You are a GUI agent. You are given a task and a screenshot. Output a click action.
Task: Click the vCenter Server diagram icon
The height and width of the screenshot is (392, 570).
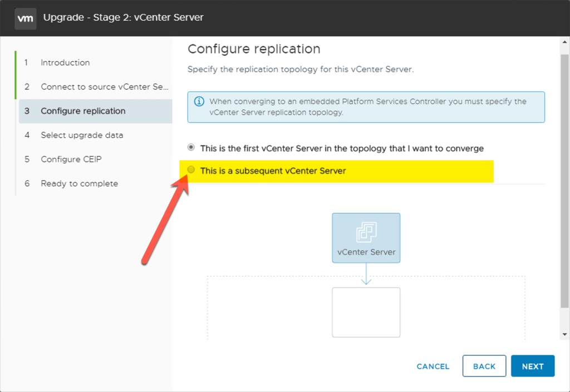(x=366, y=232)
